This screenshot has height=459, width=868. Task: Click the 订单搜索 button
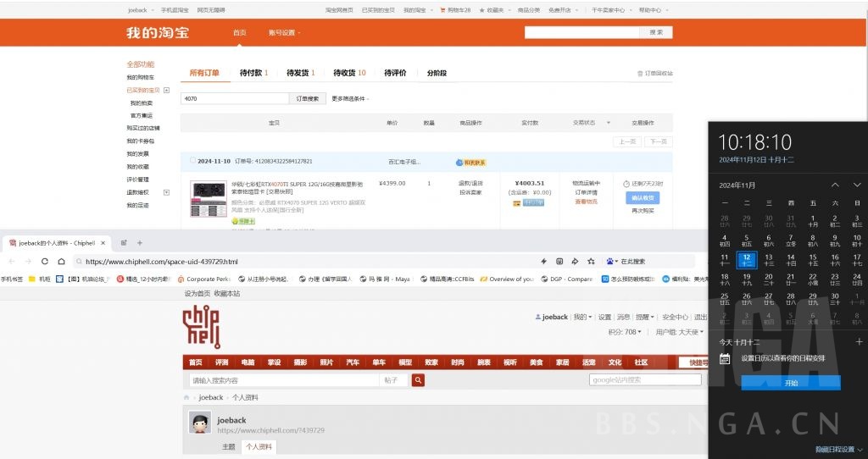[x=307, y=98]
